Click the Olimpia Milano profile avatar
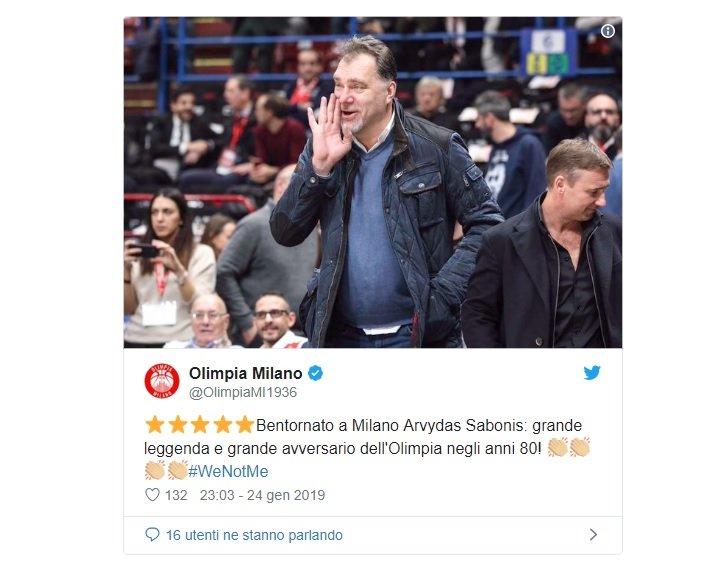 point(162,381)
